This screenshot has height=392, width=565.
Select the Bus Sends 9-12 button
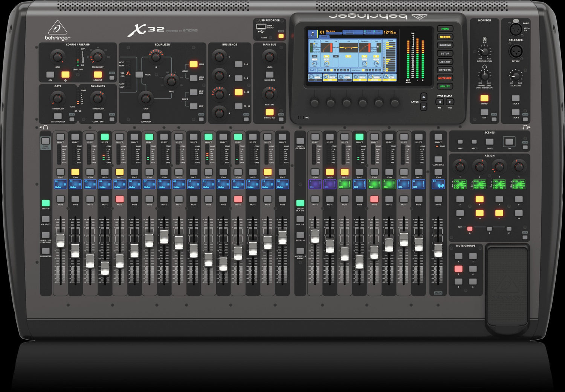point(238,92)
